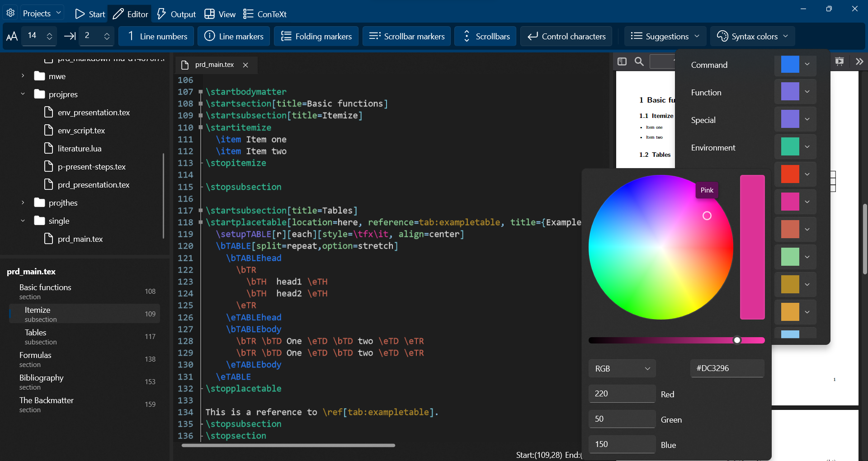Click the Command blue color swatch

pos(790,64)
